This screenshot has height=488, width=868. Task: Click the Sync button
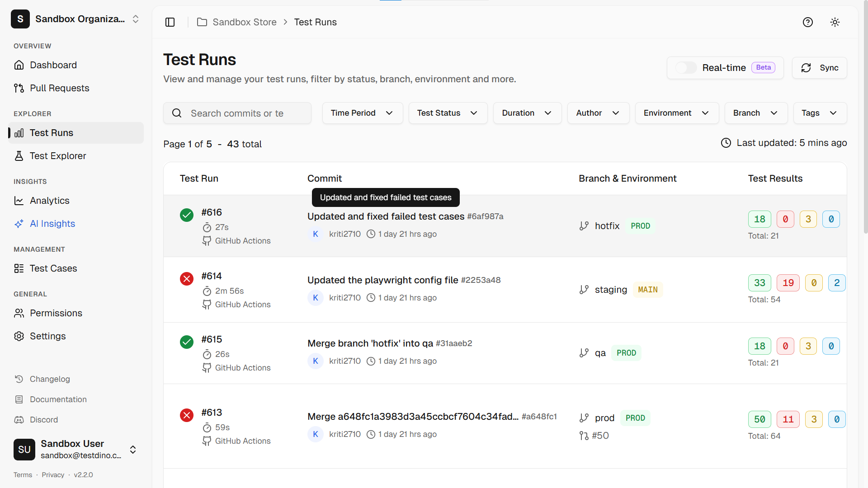(819, 68)
